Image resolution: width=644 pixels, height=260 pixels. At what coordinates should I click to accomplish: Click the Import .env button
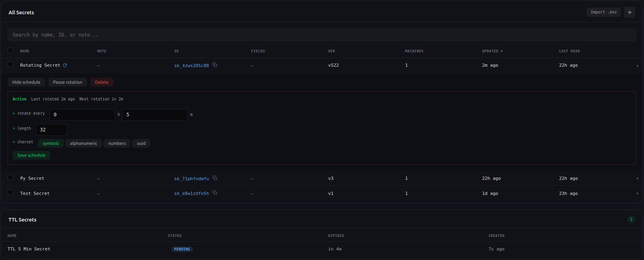click(604, 12)
